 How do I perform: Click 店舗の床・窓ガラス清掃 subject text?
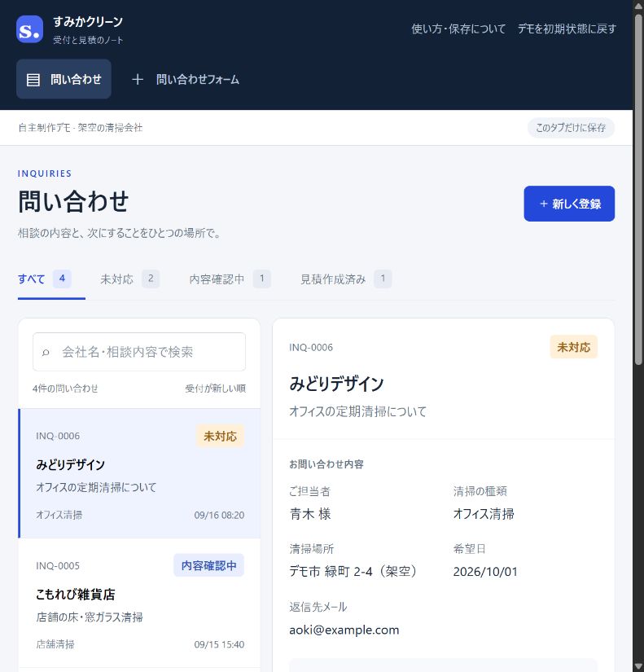point(90,617)
